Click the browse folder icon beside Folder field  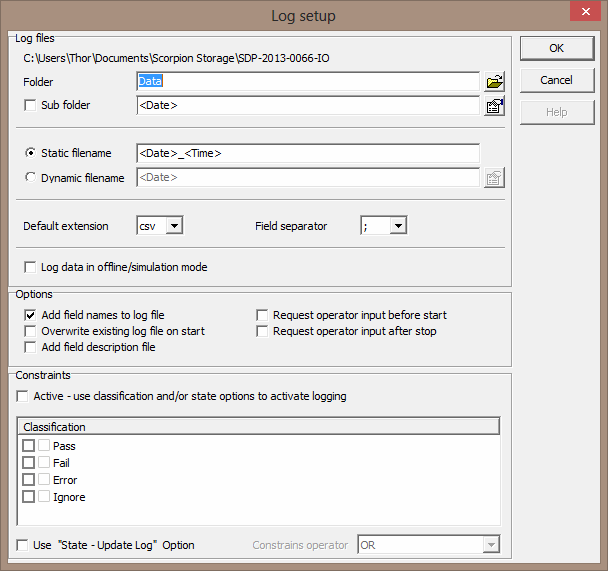pyautogui.click(x=494, y=82)
